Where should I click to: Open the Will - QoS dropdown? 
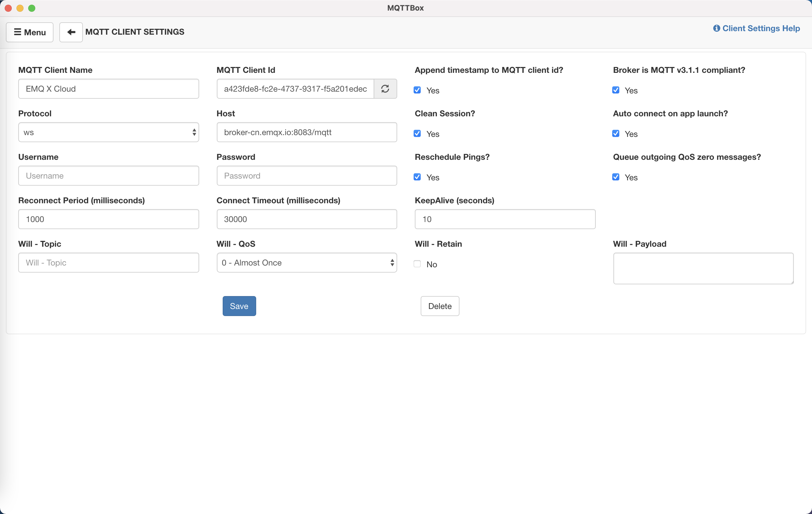pos(307,262)
